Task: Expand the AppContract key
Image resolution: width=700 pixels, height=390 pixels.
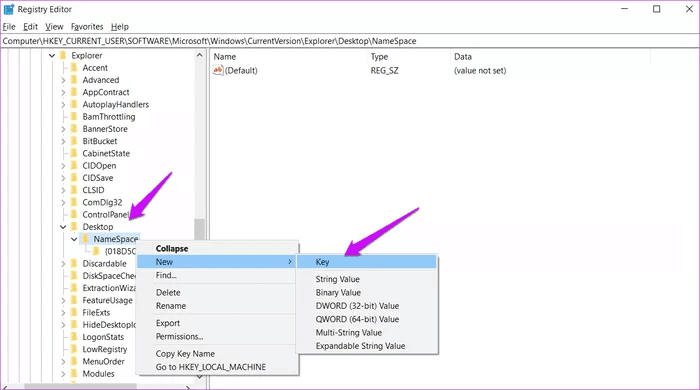Action: [63, 92]
